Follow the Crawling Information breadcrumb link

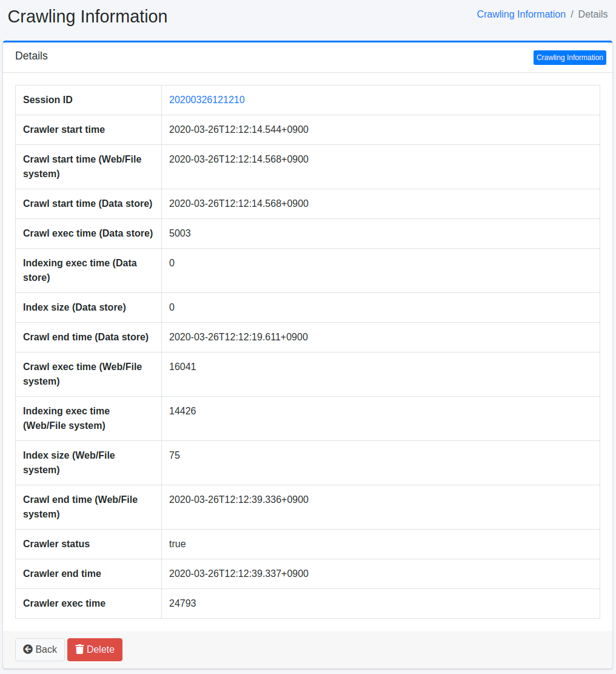click(x=521, y=14)
